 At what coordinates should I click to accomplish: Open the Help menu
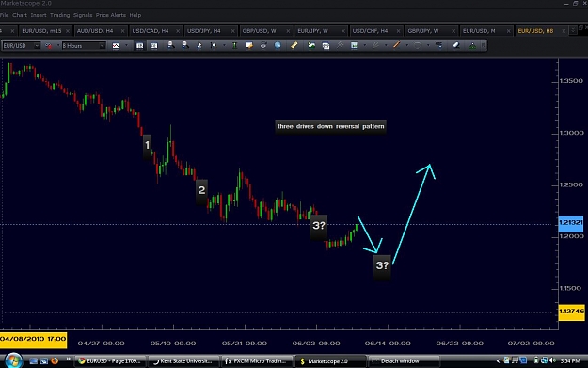tap(135, 15)
